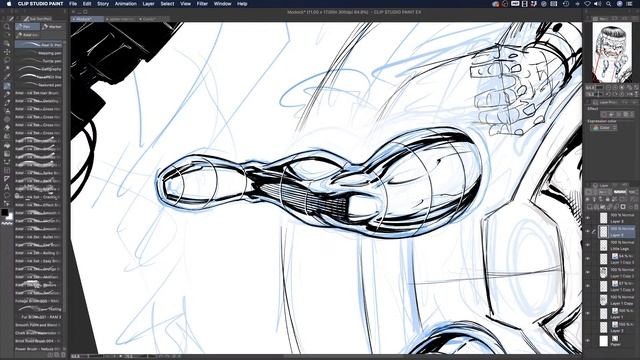640x360 pixels.
Task: Click the white sub color swatch
Action: 9,216
